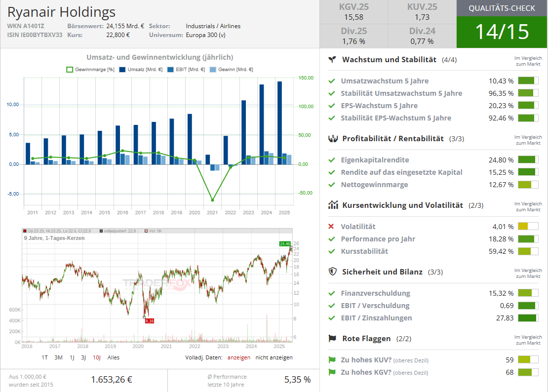The image size is (548, 392).
Task: Click the green 24,46 price high marker
Action: (285, 244)
